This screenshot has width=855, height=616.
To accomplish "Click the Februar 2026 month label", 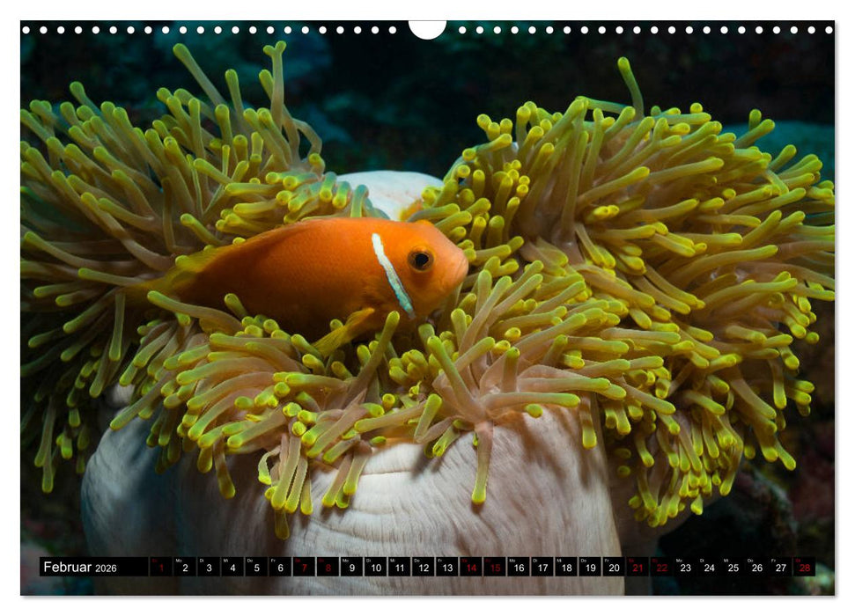I will coord(80,568).
